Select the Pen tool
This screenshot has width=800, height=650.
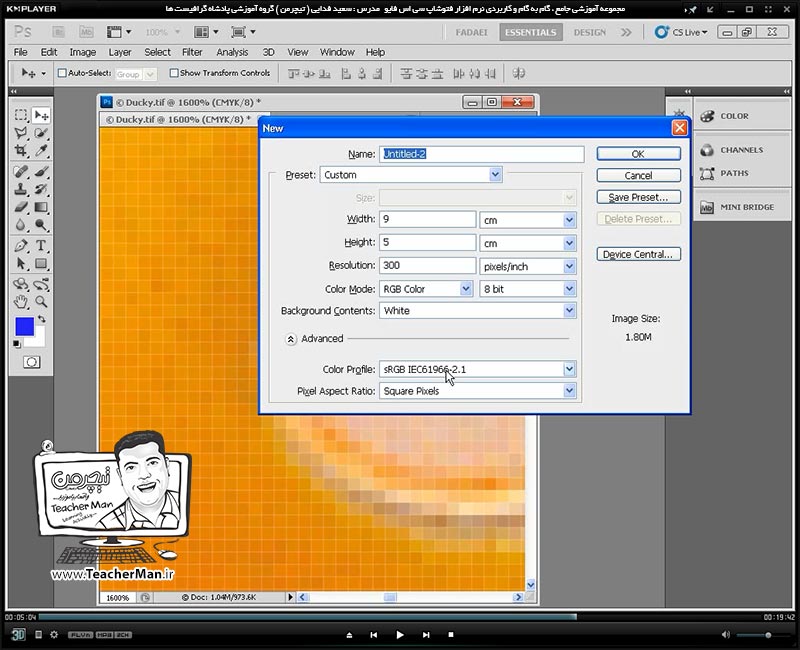[21, 245]
